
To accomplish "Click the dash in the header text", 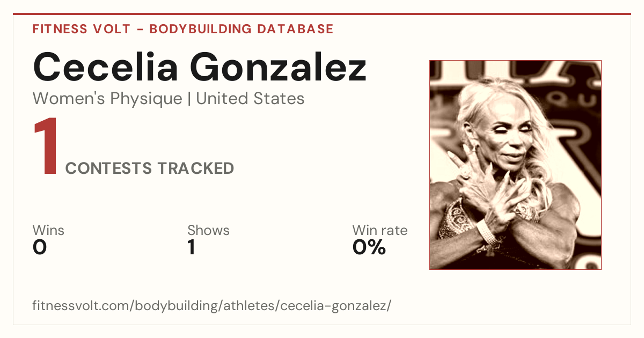I will tap(140, 30).
